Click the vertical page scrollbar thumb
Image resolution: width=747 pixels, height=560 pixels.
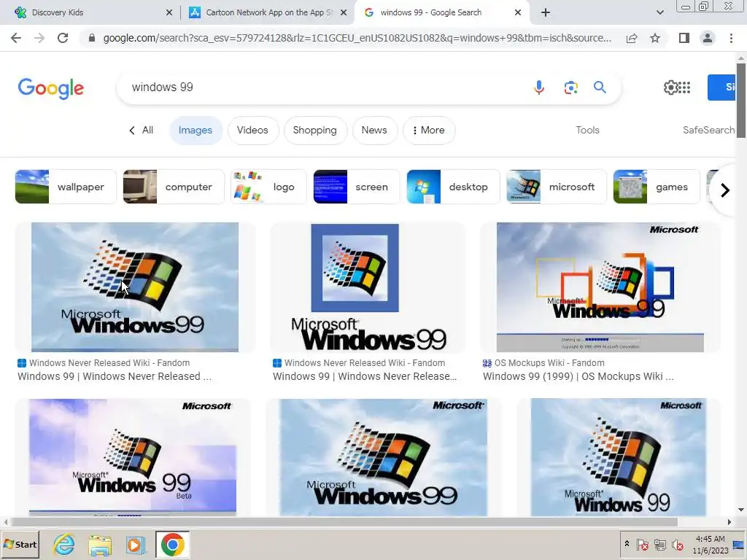741,100
